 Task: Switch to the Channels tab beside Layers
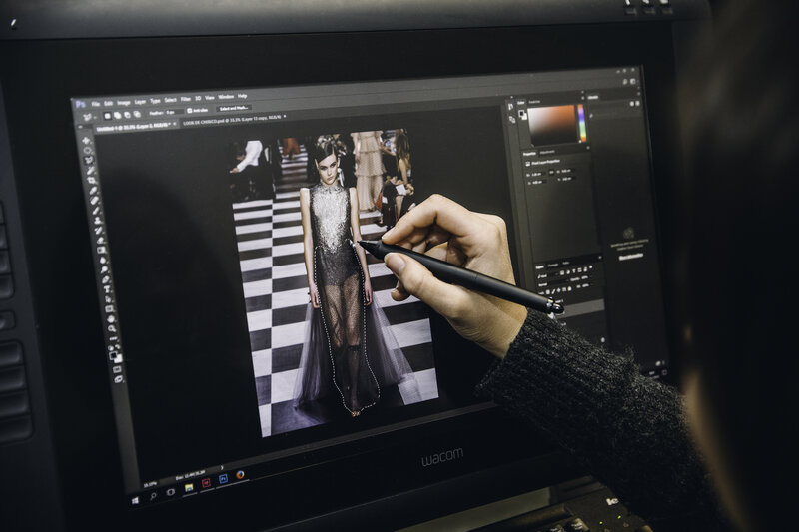(x=553, y=265)
